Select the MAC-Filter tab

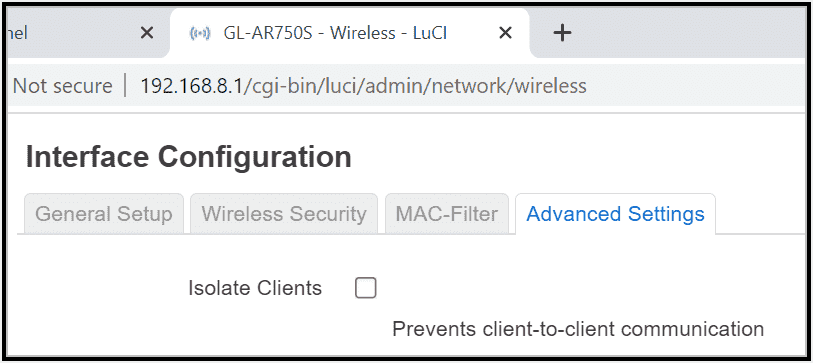(446, 214)
